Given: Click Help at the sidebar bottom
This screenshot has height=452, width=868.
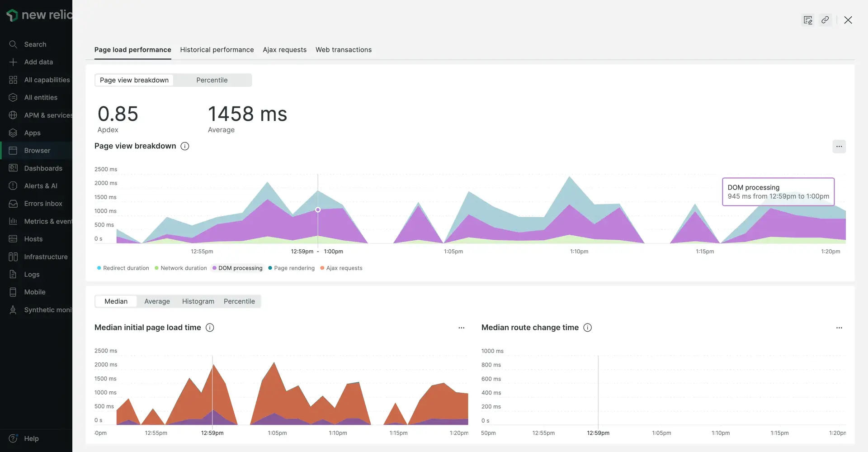Looking at the screenshot, I should (31, 438).
